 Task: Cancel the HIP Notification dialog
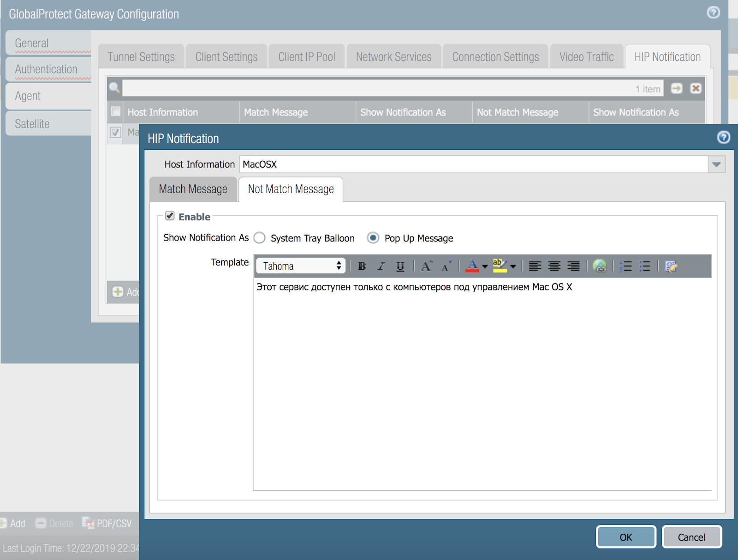691,537
